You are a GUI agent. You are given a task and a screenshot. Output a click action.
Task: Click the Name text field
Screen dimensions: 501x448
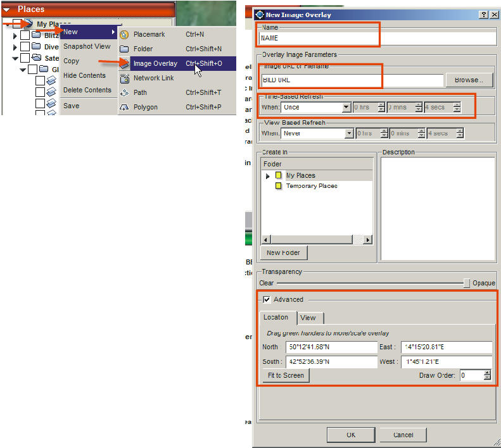click(318, 38)
